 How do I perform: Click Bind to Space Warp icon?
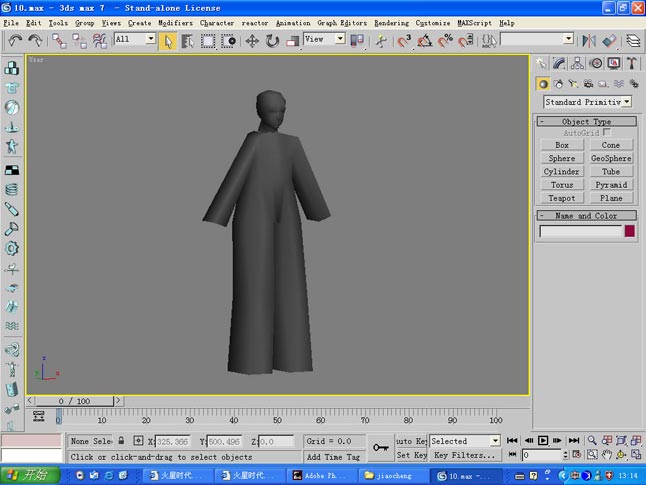(99, 41)
